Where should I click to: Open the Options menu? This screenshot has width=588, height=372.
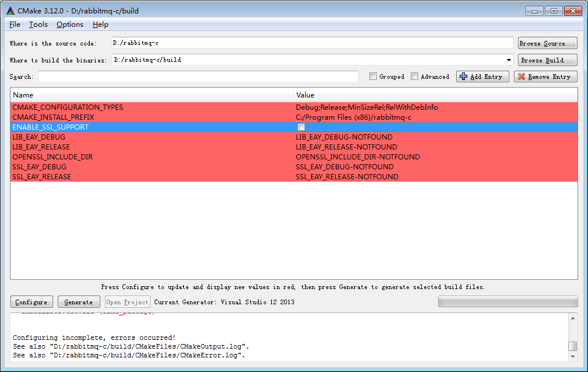click(x=70, y=25)
